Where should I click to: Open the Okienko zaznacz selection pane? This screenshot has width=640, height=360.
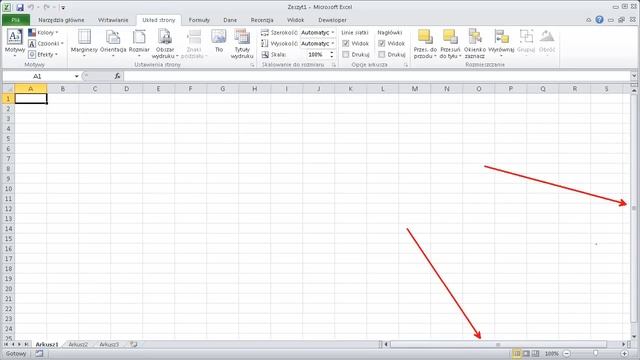(475, 43)
